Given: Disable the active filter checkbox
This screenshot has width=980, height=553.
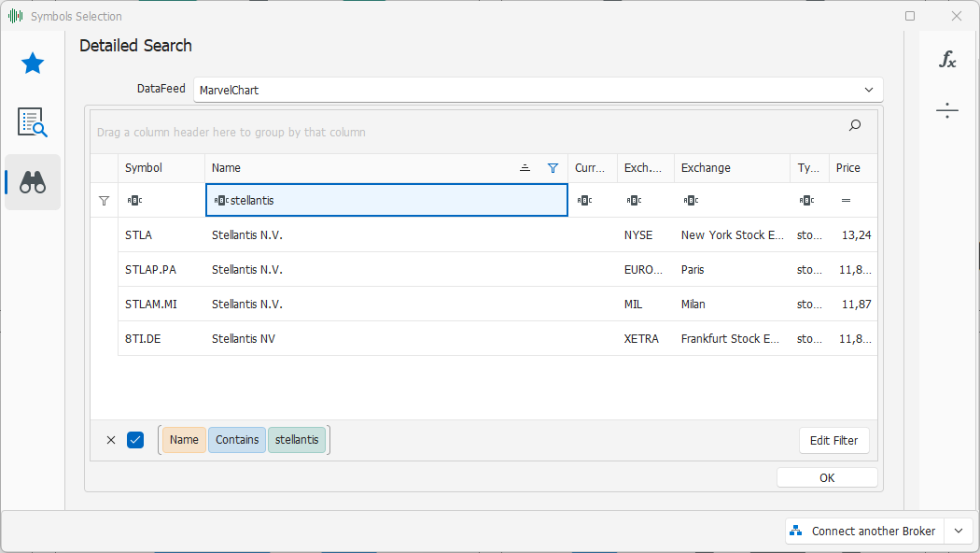Looking at the screenshot, I should [135, 440].
